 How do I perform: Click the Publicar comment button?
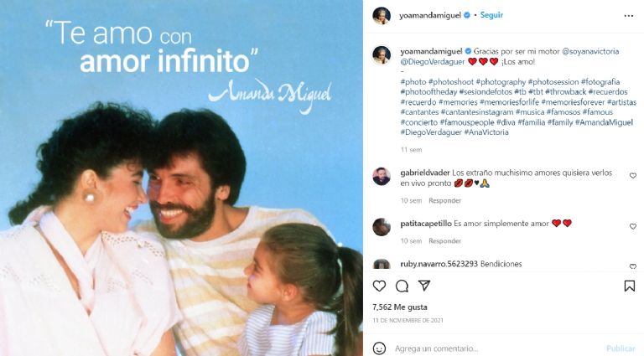point(621,348)
